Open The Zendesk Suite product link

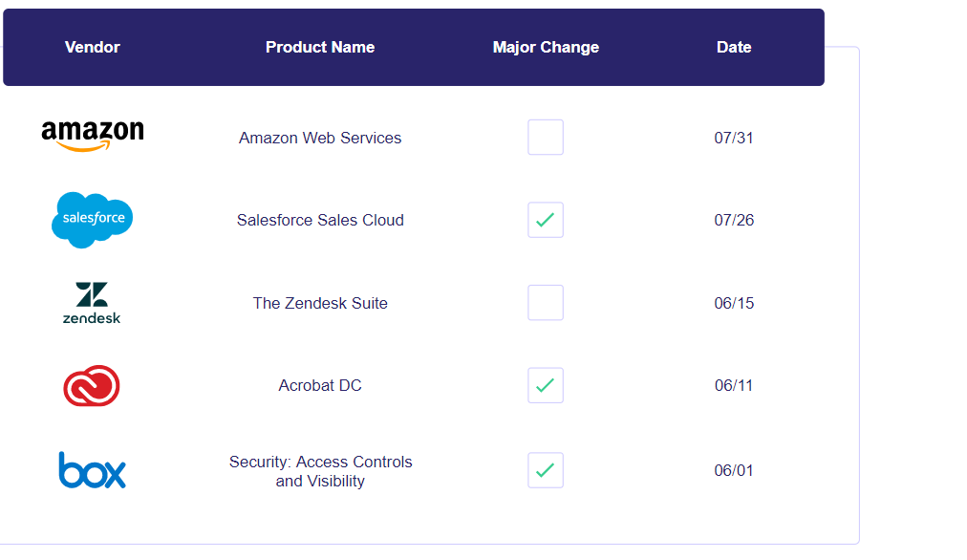coord(320,303)
